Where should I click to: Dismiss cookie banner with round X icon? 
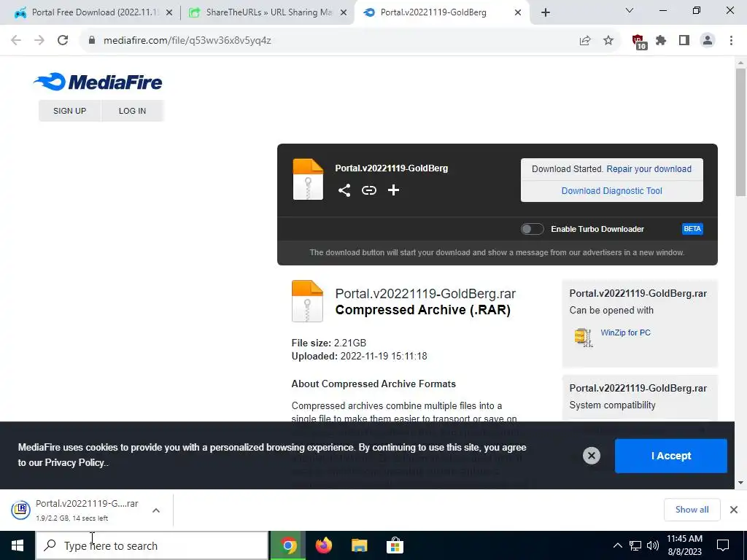point(591,456)
